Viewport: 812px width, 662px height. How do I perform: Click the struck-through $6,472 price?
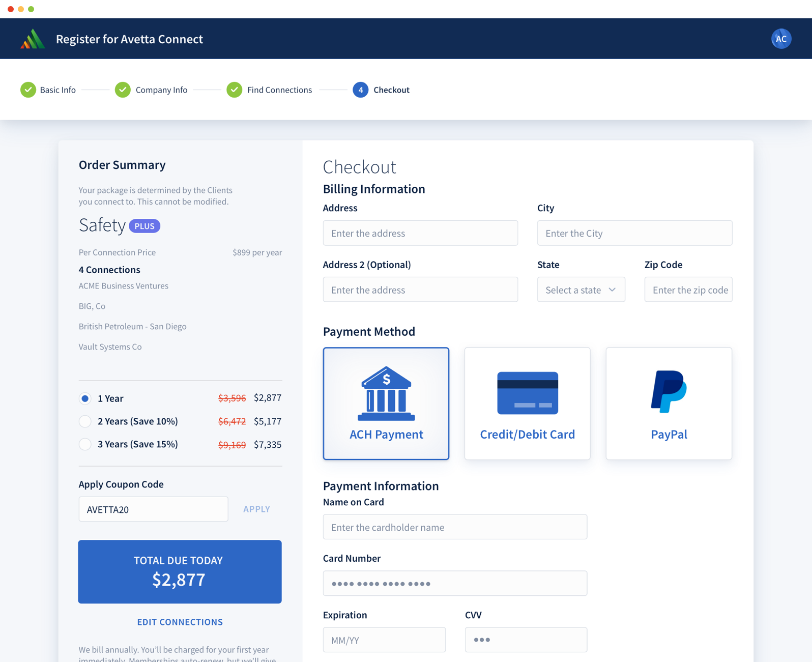point(232,421)
